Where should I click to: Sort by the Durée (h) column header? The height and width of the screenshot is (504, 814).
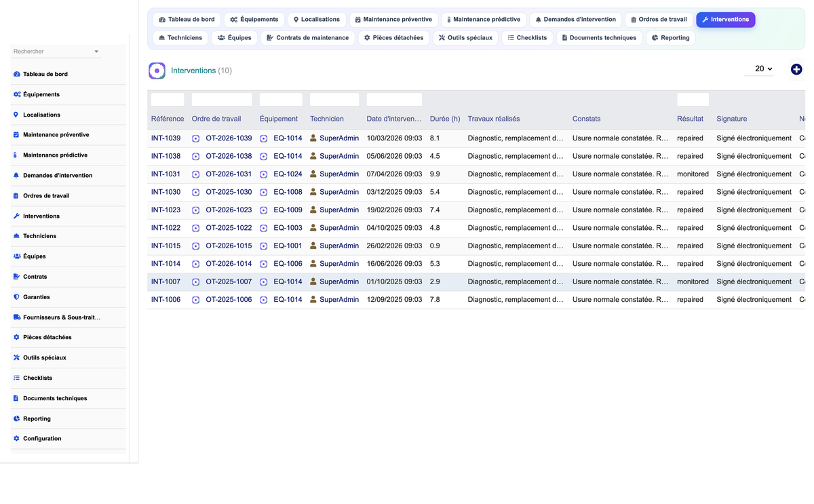tap(445, 119)
